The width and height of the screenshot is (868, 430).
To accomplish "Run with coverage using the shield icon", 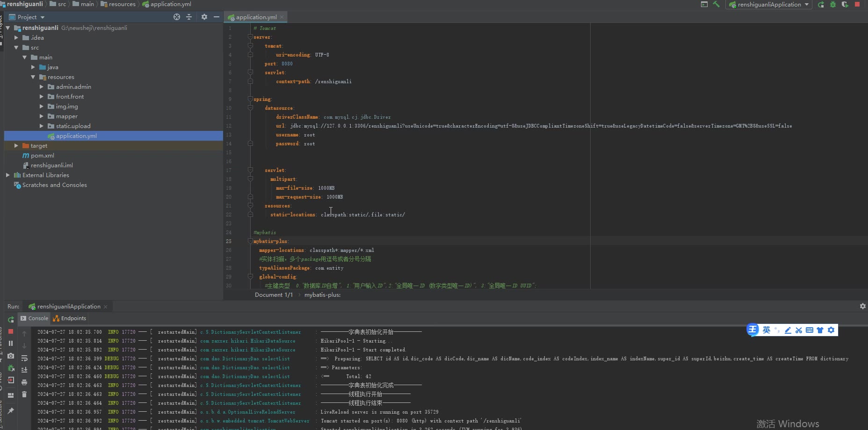I will [845, 4].
